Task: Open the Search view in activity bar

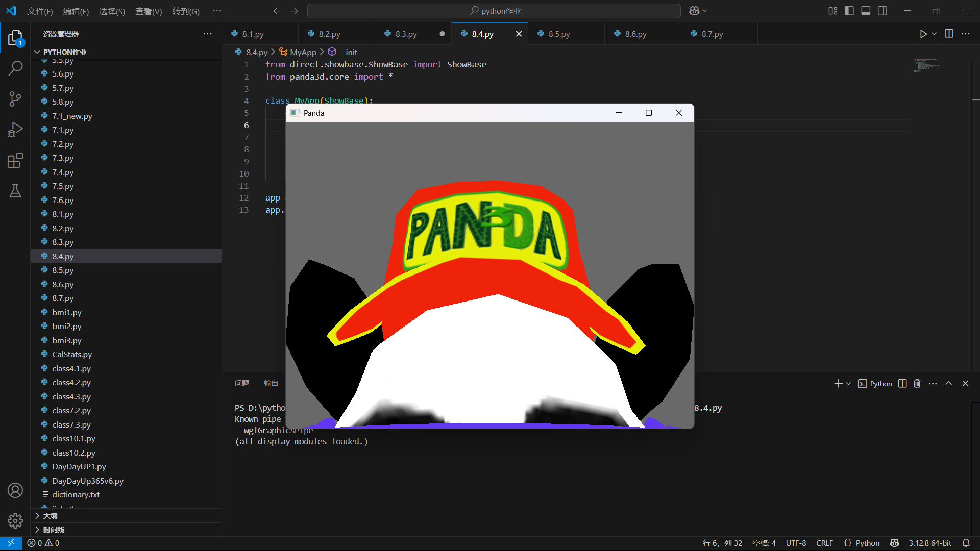Action: pyautogui.click(x=15, y=68)
